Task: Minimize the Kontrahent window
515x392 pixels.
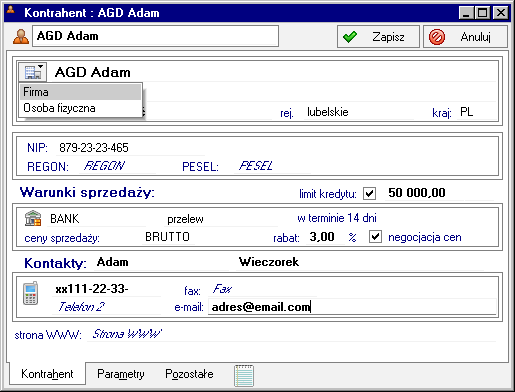Action: [466, 13]
